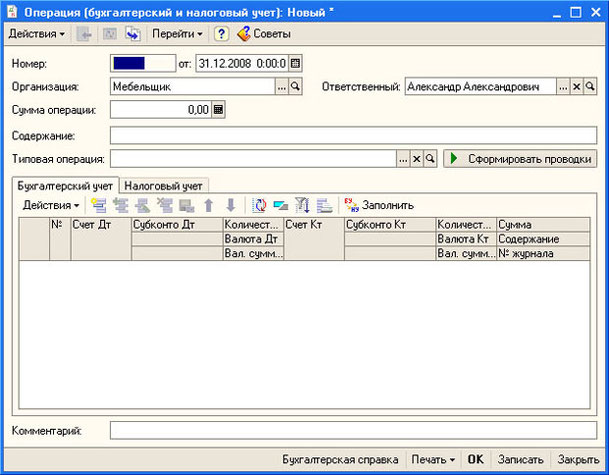Click the refresh icon in table toolbar
The image size is (609, 475).
click(259, 205)
